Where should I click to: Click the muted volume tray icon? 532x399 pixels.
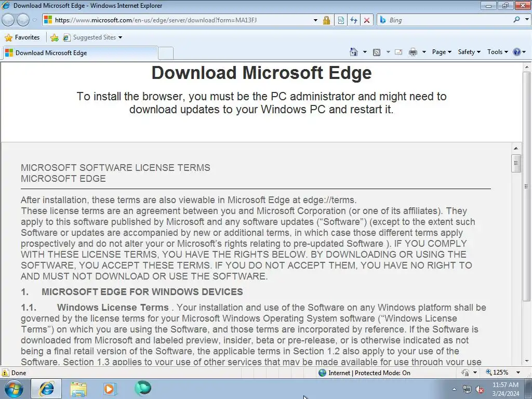pos(480,390)
